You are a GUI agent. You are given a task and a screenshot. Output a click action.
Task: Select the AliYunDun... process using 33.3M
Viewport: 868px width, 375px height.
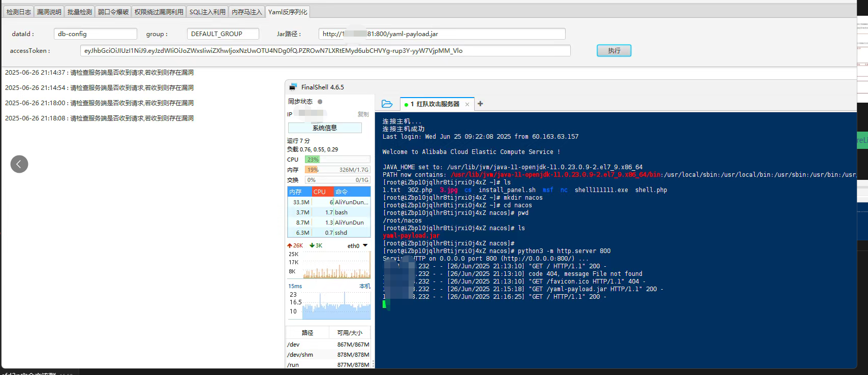pos(329,202)
